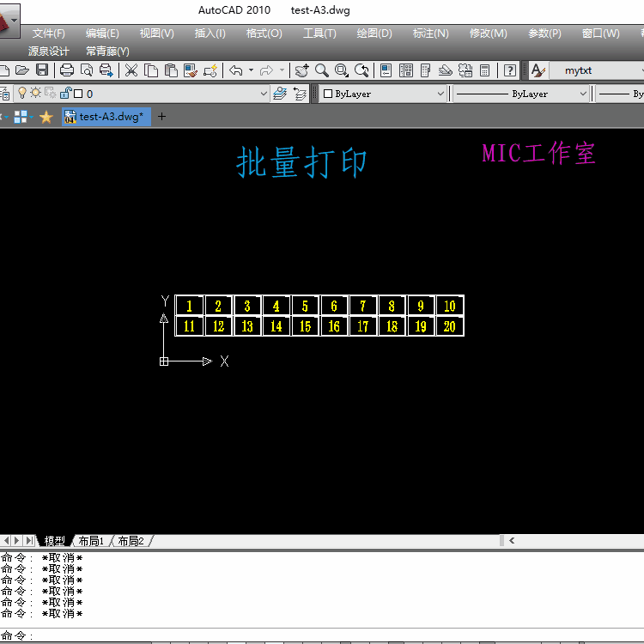Open the 窗口(W) menu
The width and height of the screenshot is (644, 644).
coord(600,33)
